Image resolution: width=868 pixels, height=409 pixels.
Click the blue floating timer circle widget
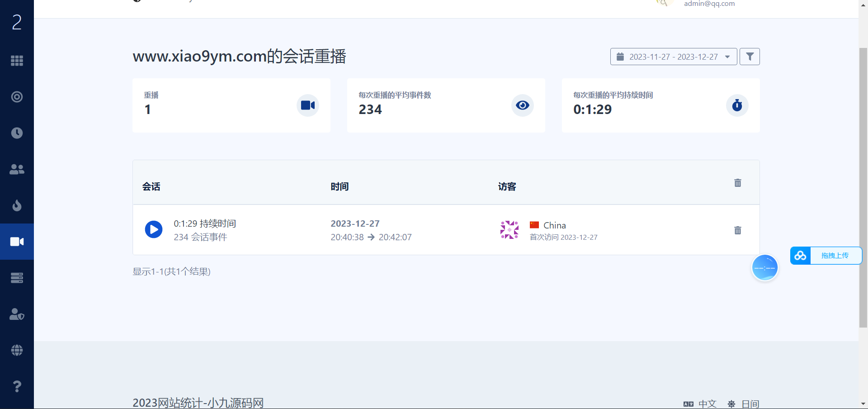765,267
